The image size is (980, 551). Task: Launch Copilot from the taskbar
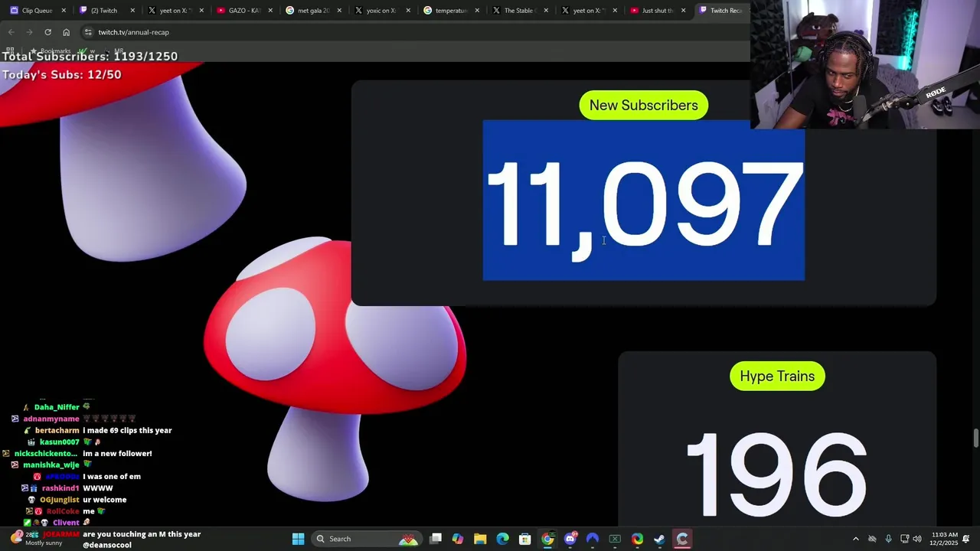tap(458, 539)
